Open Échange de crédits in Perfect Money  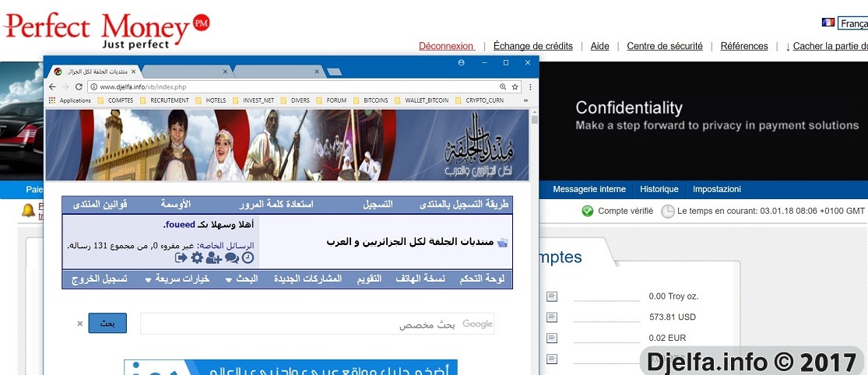(x=533, y=46)
